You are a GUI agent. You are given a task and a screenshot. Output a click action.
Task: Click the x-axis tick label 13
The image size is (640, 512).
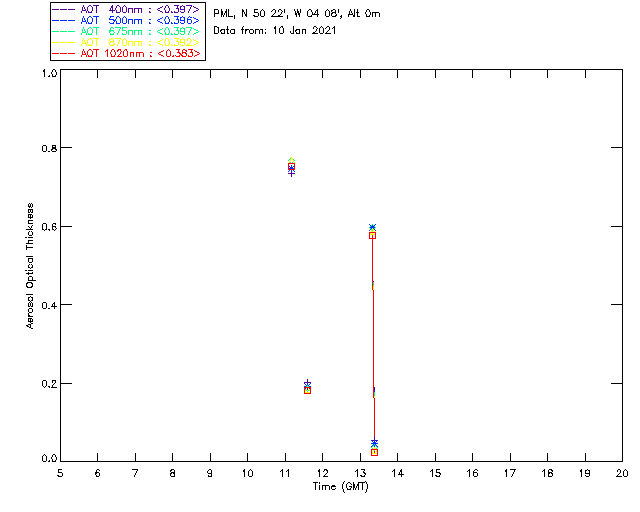tap(360, 473)
